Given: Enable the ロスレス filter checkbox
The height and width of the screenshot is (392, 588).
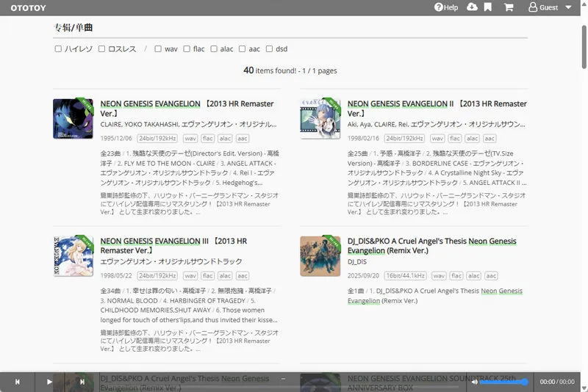Looking at the screenshot, I should click(101, 49).
